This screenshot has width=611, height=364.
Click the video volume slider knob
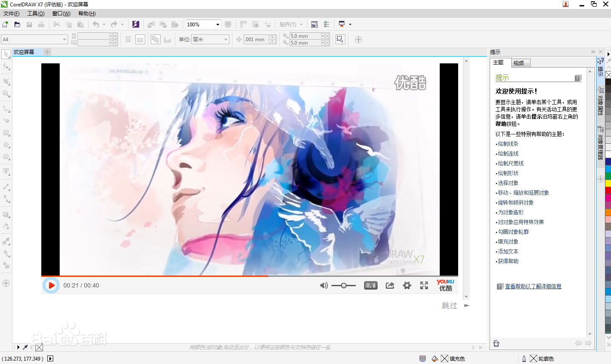tap(344, 286)
